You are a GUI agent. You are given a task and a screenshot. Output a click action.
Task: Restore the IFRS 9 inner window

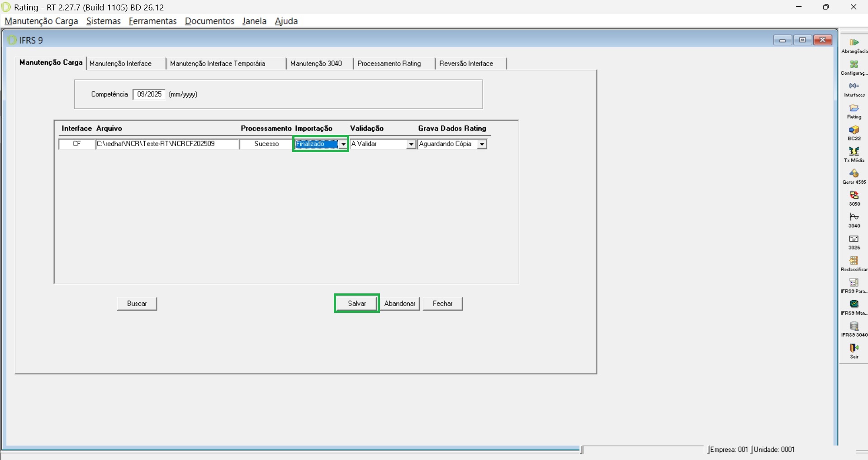click(x=802, y=40)
